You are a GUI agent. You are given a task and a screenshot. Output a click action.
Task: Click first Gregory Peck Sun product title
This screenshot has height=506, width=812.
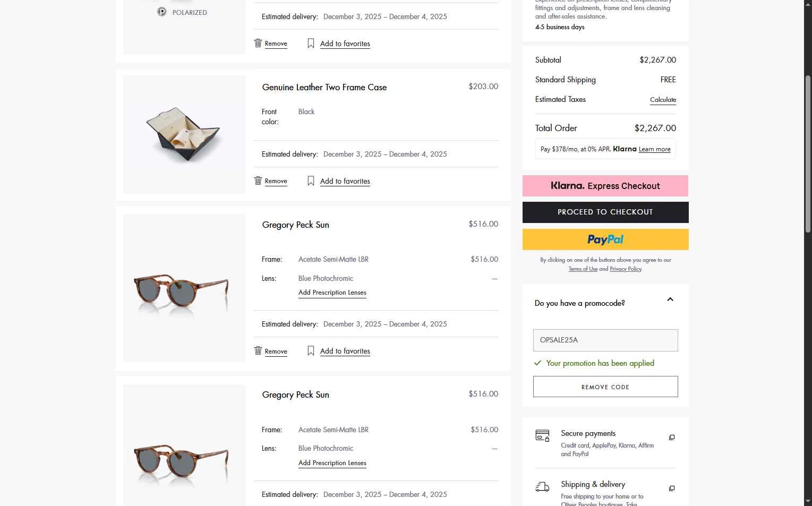tap(296, 225)
